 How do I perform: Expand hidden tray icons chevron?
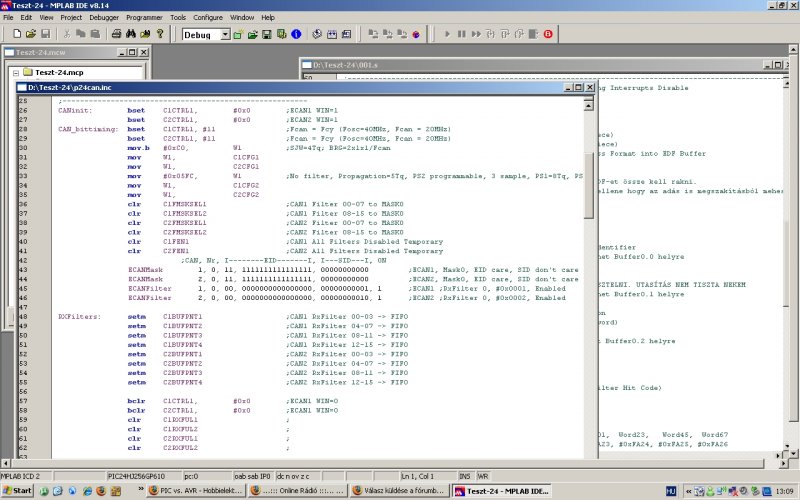[688, 491]
